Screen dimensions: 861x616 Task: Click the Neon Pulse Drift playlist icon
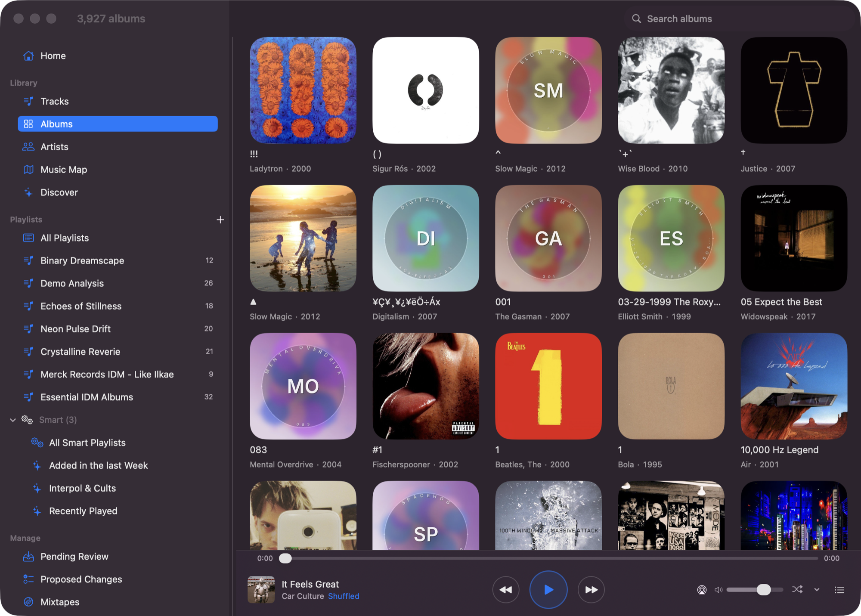[x=28, y=329]
